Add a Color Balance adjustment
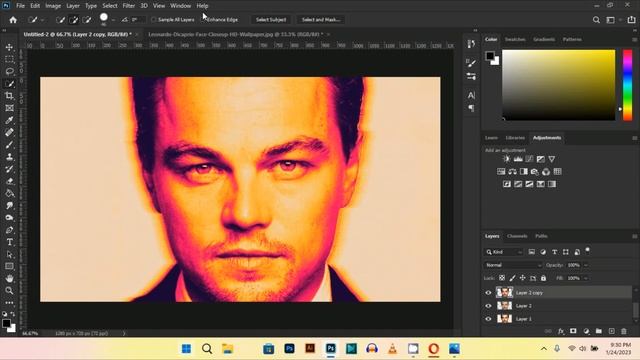 [x=512, y=171]
